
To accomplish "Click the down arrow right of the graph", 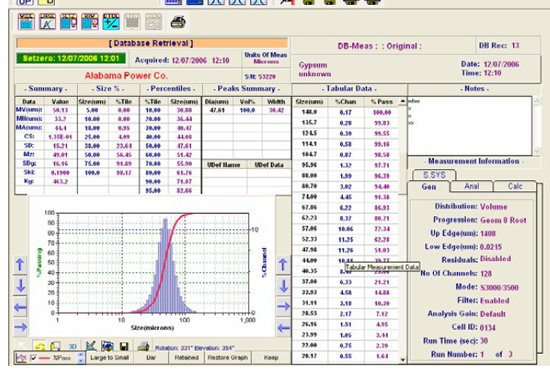I will click(283, 286).
